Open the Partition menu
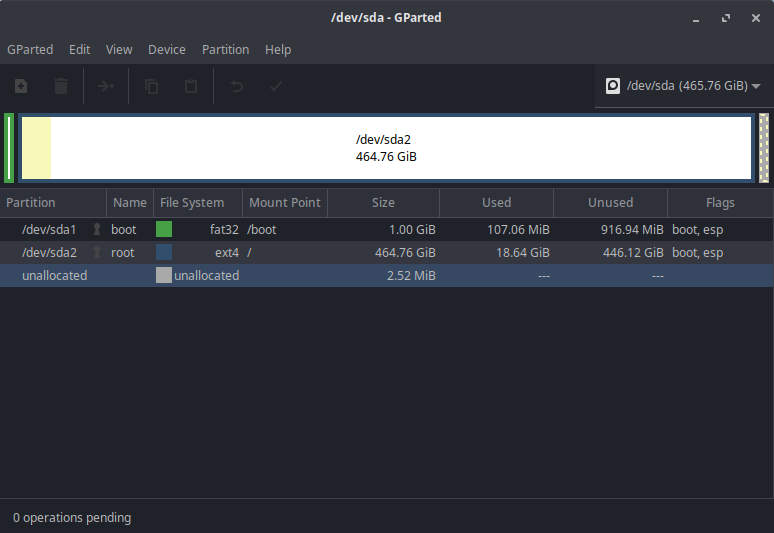Viewport: 774px width, 533px height. click(225, 49)
